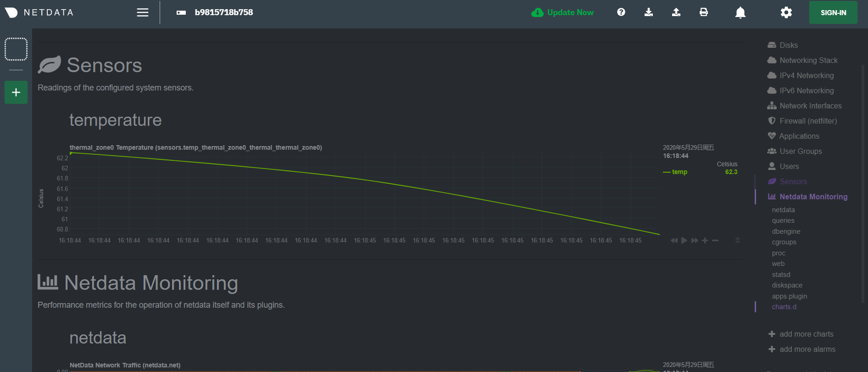The height and width of the screenshot is (372, 868).
Task: Jump to Firewall (netfilter) section
Action: (x=808, y=121)
